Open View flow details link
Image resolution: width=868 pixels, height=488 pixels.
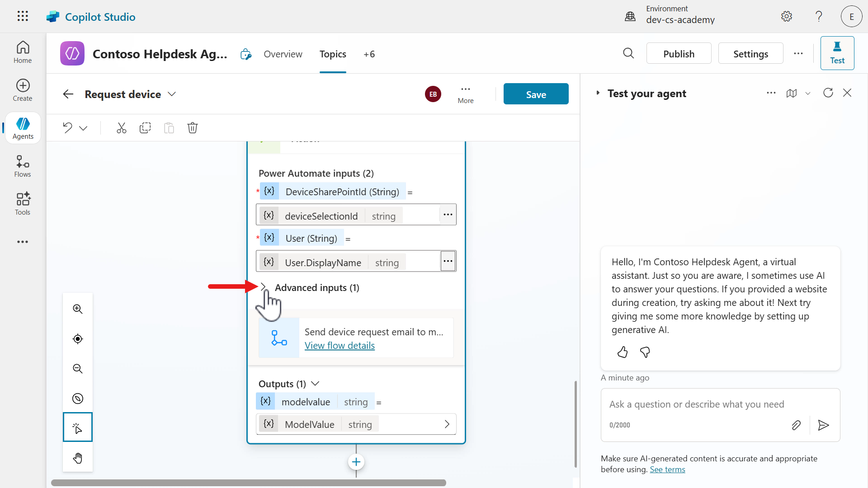tap(340, 346)
